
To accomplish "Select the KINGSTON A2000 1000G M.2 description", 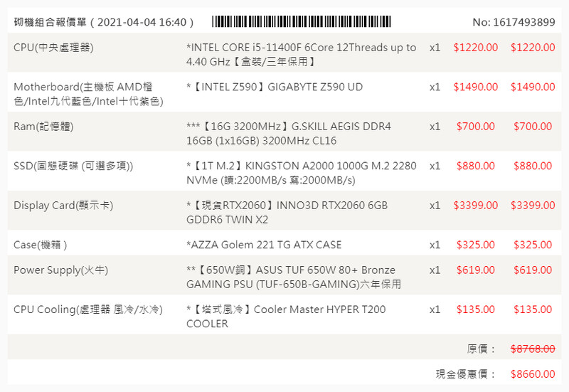I will tap(301, 173).
